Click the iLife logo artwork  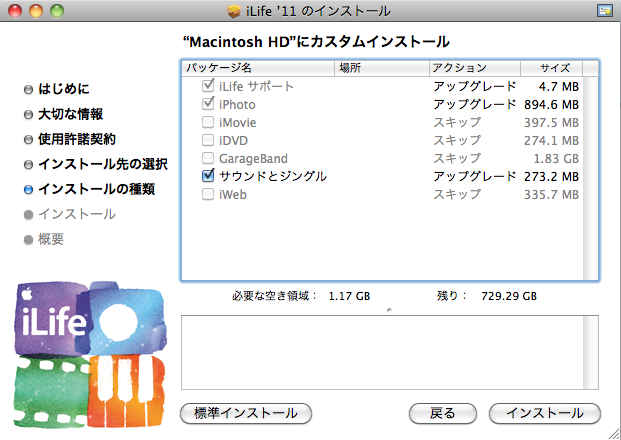pyautogui.click(x=90, y=355)
